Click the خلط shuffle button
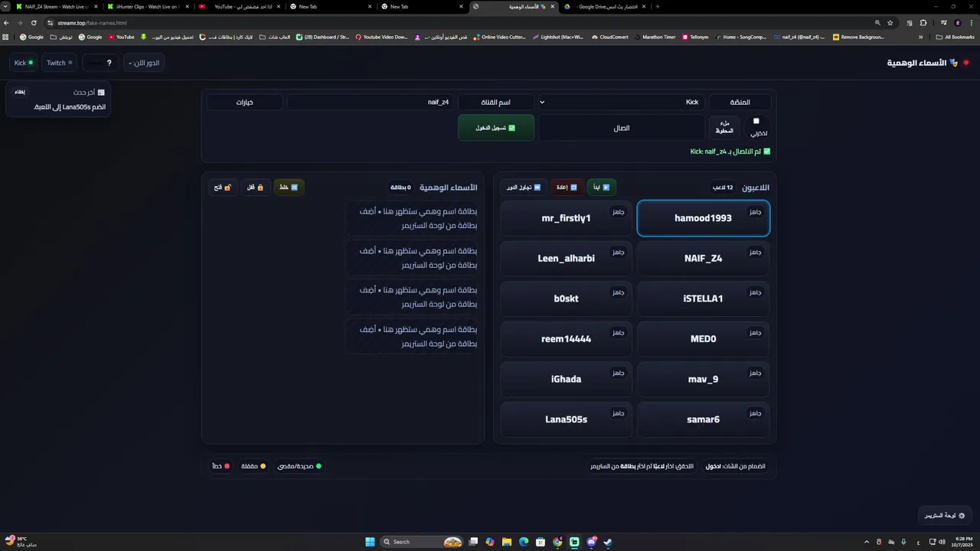Screen dimensions: 980x551 pyautogui.click(x=289, y=187)
